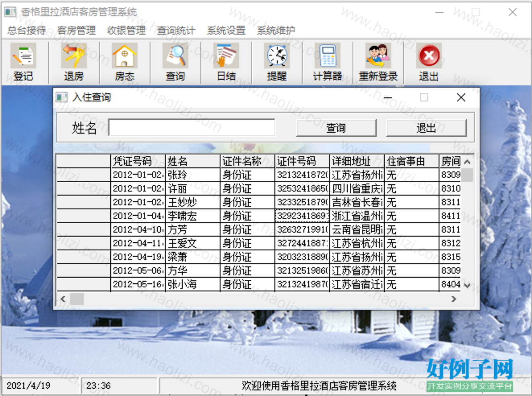This screenshot has width=532, height=396.
Task: Select address cell 四川省重庆
Action: [x=357, y=189]
